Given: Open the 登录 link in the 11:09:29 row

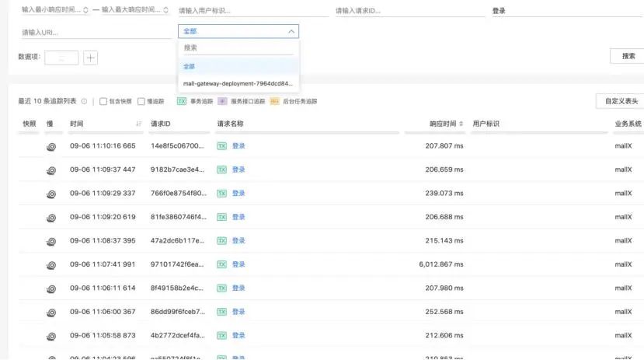Looking at the screenshot, I should coord(238,194).
